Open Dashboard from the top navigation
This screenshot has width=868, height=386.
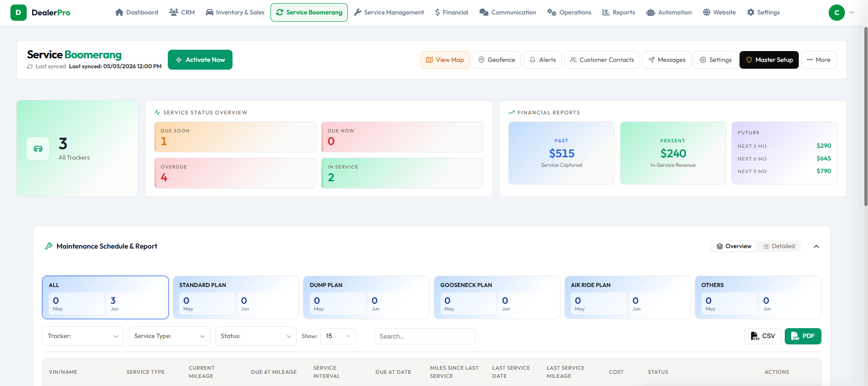click(x=137, y=13)
